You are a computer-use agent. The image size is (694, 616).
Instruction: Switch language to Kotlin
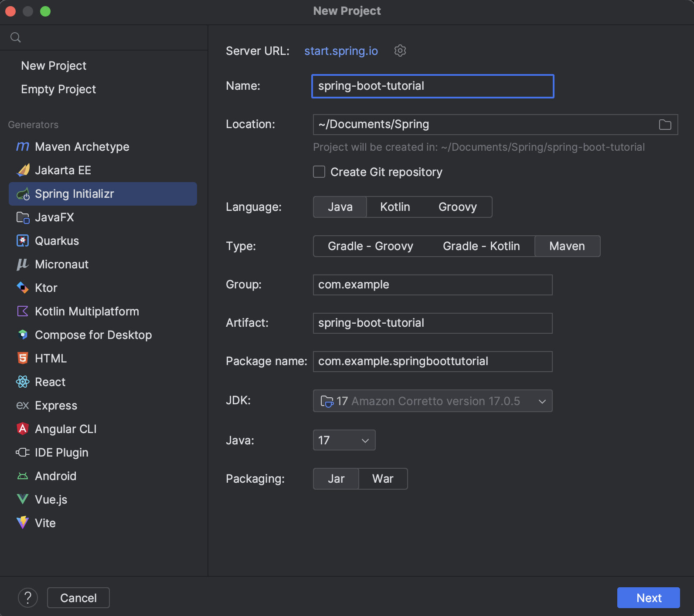395,207
